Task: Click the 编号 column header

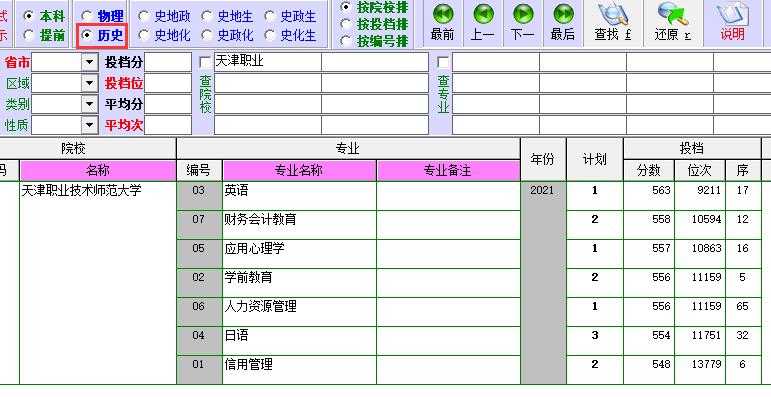Action: 199,170
